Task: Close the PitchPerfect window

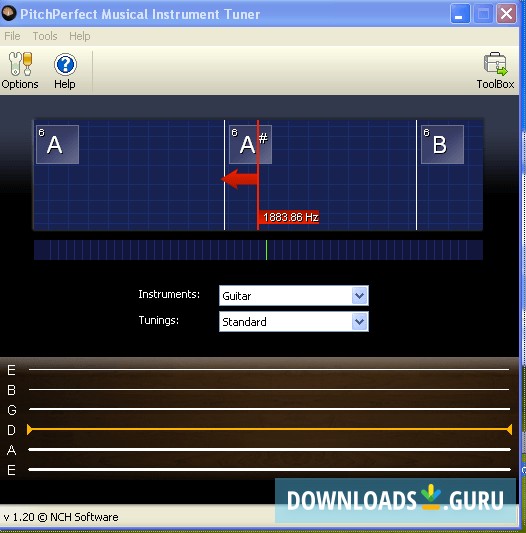Action: click(x=506, y=14)
